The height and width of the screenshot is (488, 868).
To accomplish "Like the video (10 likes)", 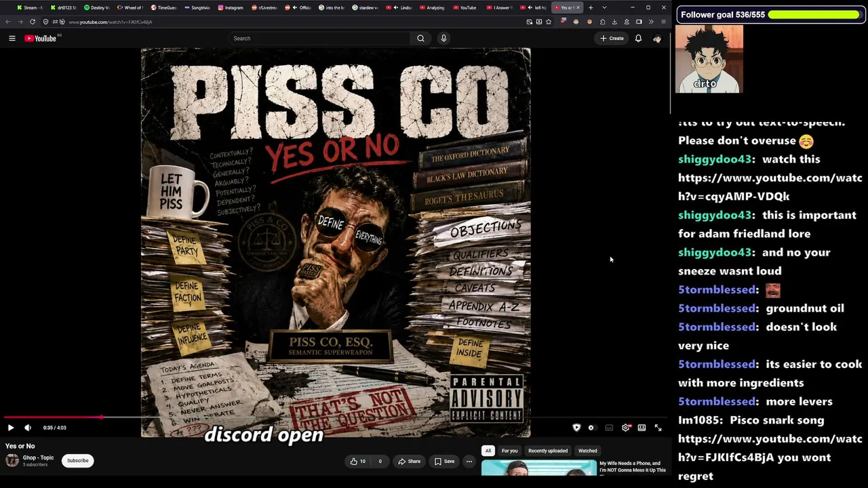I will 357,462.
